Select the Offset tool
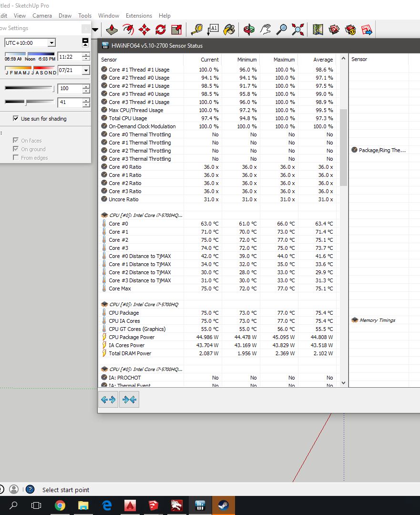 [x=128, y=30]
